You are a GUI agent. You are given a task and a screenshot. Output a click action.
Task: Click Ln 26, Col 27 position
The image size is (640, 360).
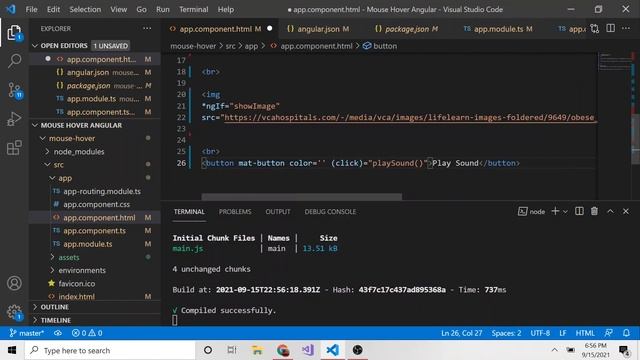click(x=461, y=333)
